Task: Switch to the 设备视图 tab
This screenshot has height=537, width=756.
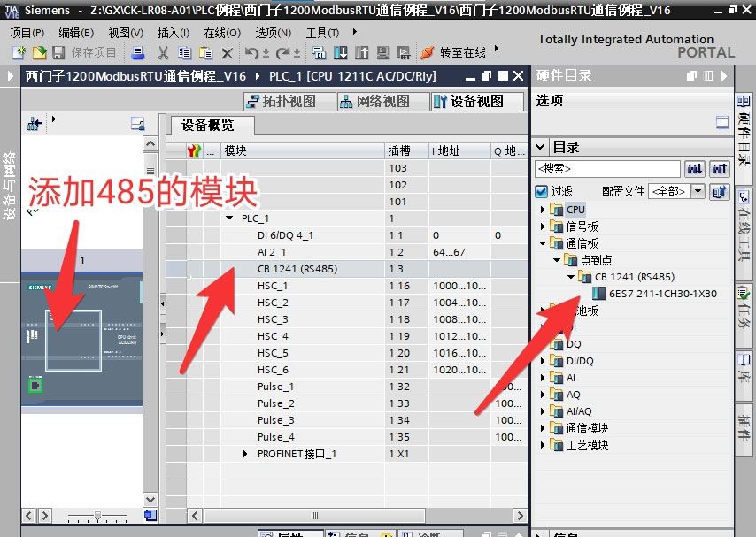Action: click(x=477, y=101)
